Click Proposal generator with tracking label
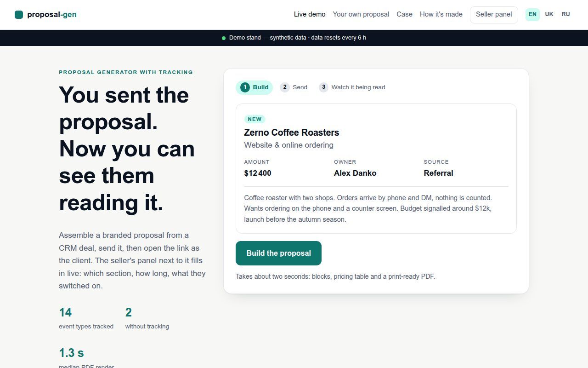Screen dimensions: 588x368 pyautogui.click(x=126, y=72)
